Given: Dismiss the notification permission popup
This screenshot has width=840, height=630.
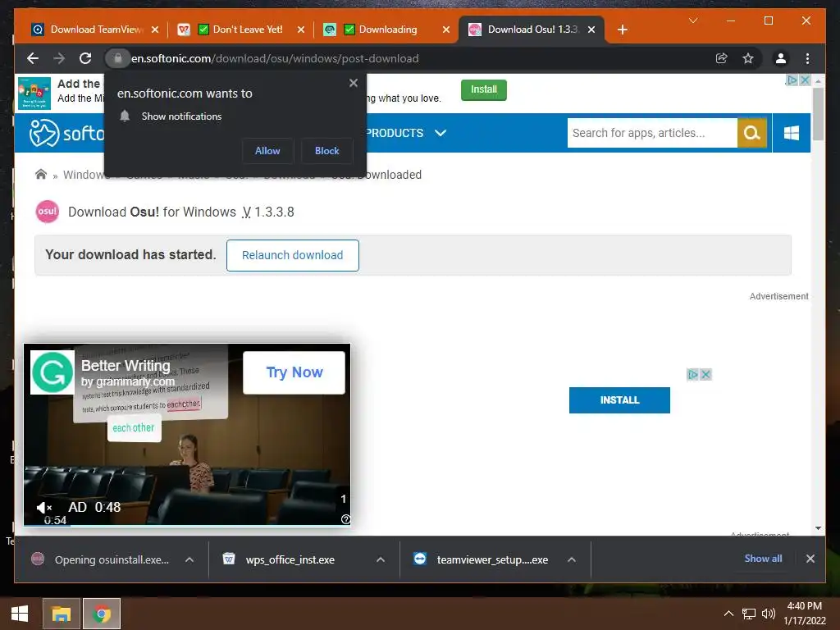Looking at the screenshot, I should click(353, 83).
